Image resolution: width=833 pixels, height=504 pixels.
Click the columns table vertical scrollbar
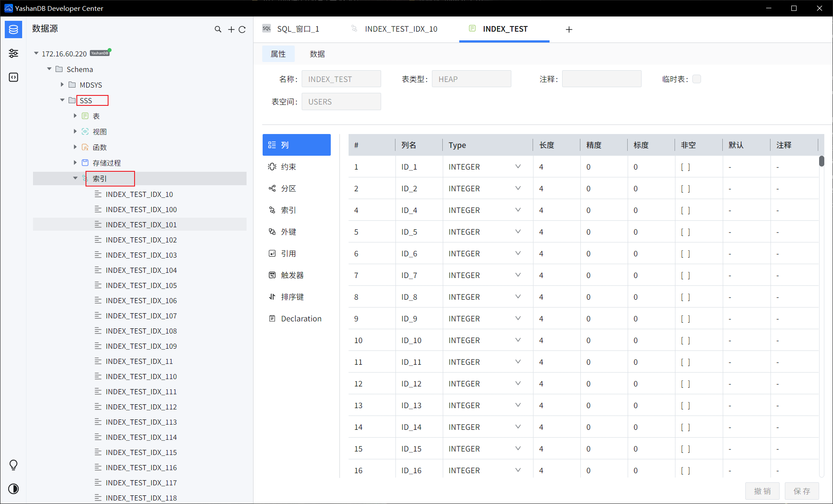point(821,161)
